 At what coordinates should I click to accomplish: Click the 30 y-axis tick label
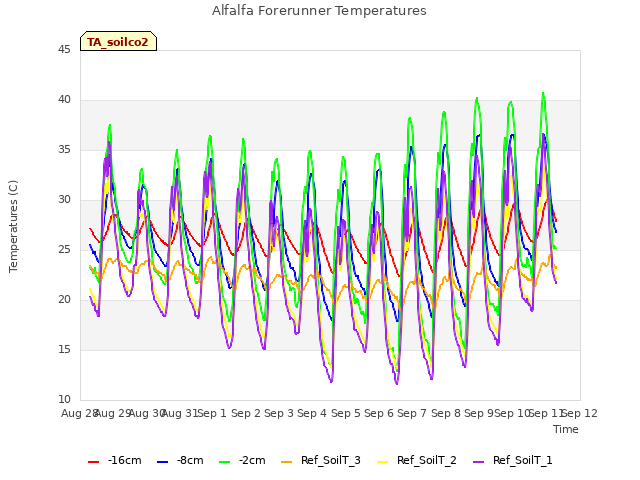(64, 200)
